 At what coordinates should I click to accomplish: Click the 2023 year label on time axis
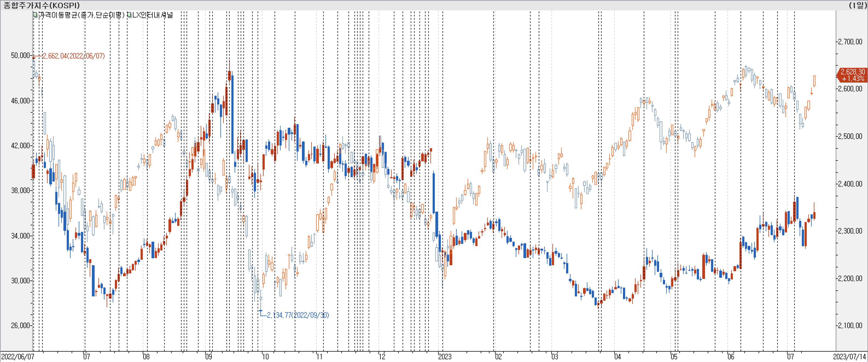coord(444,357)
